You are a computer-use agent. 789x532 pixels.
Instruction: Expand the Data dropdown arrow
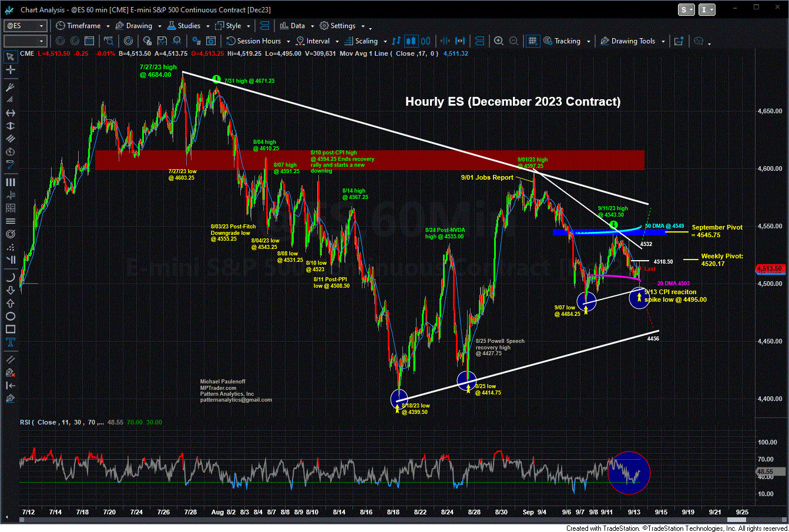(x=313, y=26)
